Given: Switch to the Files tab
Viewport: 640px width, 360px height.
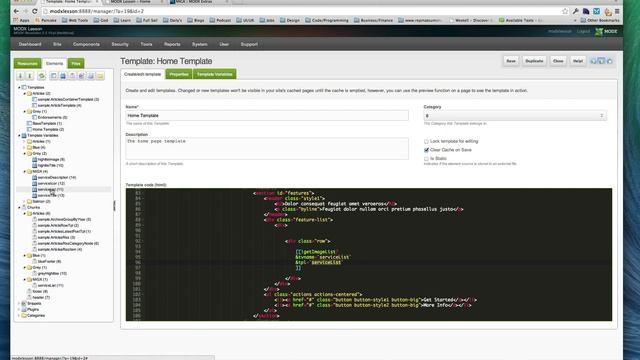Looking at the screenshot, I should coord(76,63).
